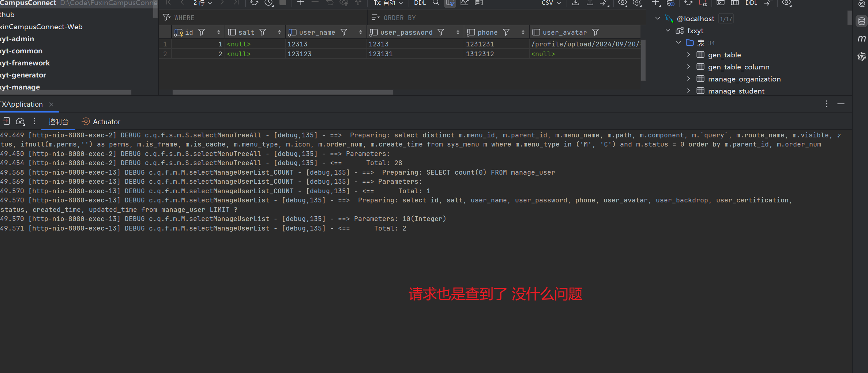Image resolution: width=868 pixels, height=373 pixels.
Task: Open the AI assistant sidebar icon below Maven
Action: click(x=862, y=56)
